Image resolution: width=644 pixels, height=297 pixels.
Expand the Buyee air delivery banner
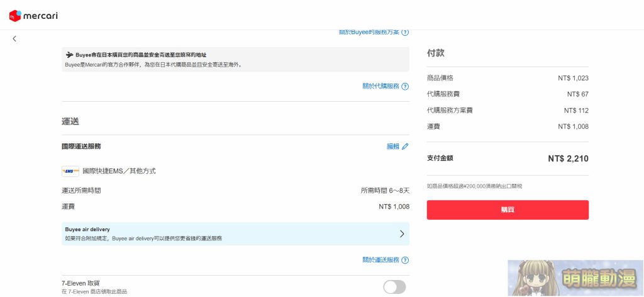235,234
